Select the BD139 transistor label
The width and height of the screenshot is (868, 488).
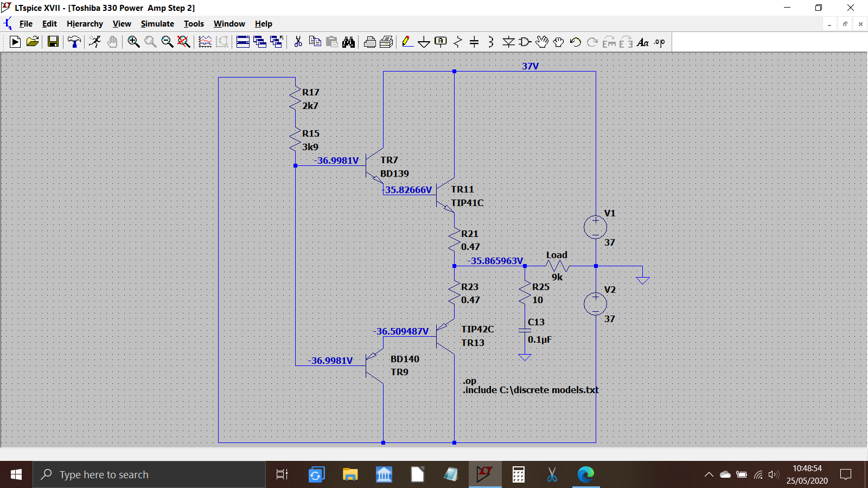[394, 174]
